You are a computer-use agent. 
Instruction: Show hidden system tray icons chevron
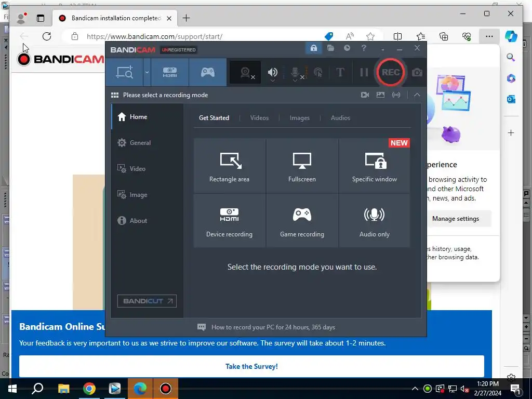pyautogui.click(x=415, y=389)
